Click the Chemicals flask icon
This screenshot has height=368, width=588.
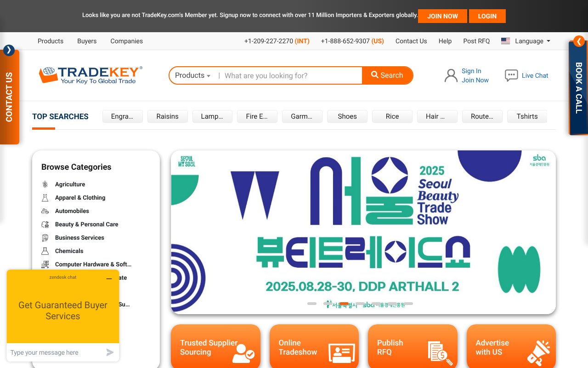click(x=45, y=251)
